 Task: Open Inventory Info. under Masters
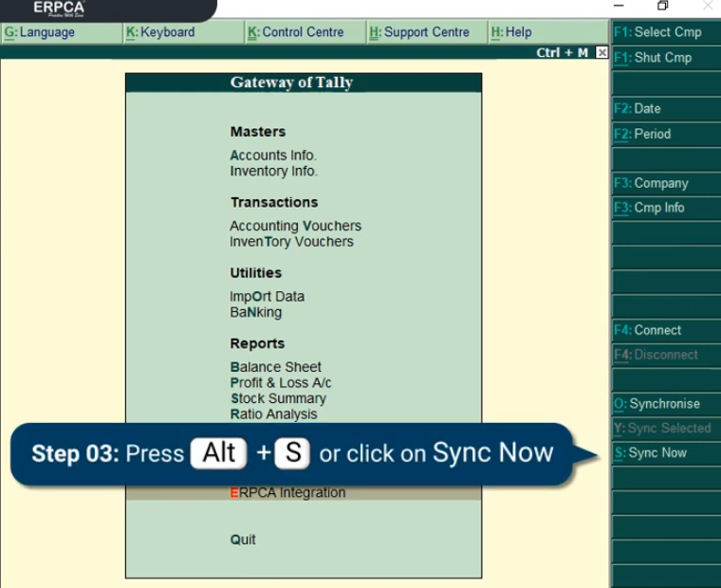(x=273, y=171)
